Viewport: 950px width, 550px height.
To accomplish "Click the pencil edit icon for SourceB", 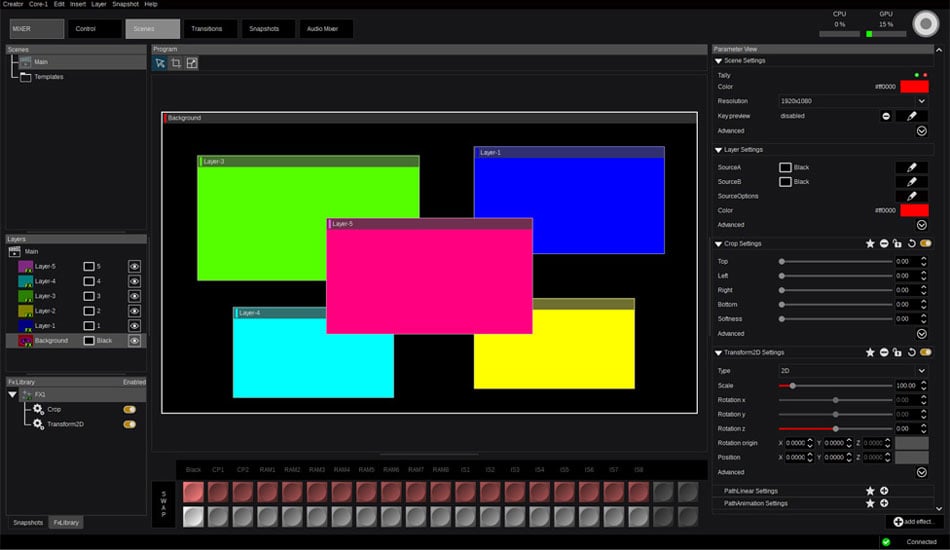I will point(912,182).
